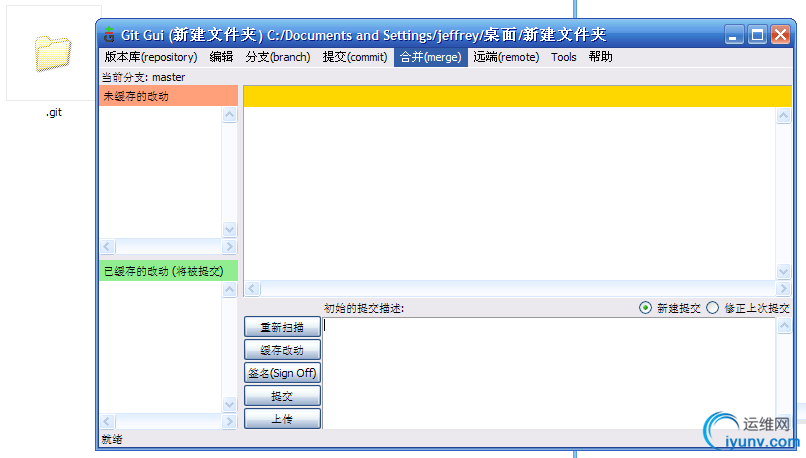Click right arrow of staged list horizontal scrollbar
Viewport: 806px width, 458px height.
[229, 422]
